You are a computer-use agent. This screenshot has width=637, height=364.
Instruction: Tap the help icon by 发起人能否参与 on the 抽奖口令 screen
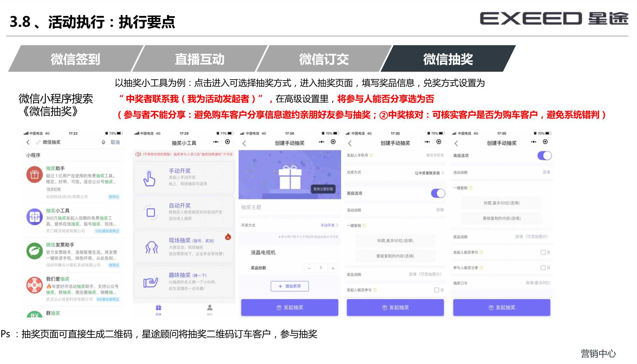click(481, 252)
